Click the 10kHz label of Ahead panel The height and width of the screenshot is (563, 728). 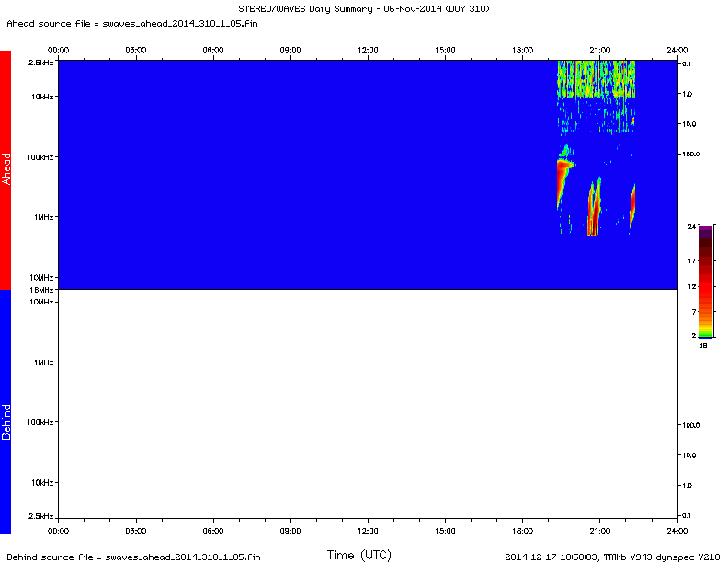[42, 97]
